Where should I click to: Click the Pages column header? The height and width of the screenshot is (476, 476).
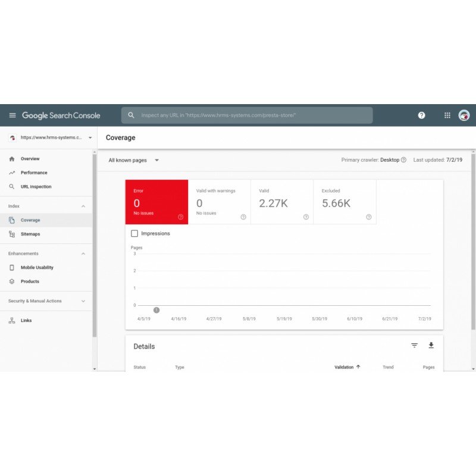click(x=428, y=367)
